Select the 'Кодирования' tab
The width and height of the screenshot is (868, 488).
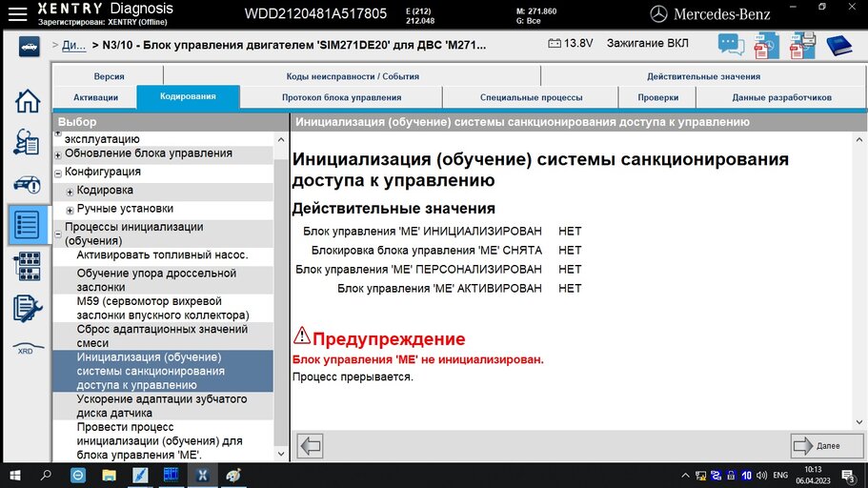(189, 96)
